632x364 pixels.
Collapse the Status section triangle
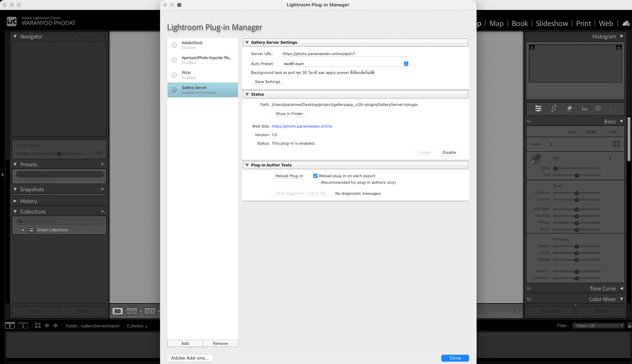tap(247, 94)
